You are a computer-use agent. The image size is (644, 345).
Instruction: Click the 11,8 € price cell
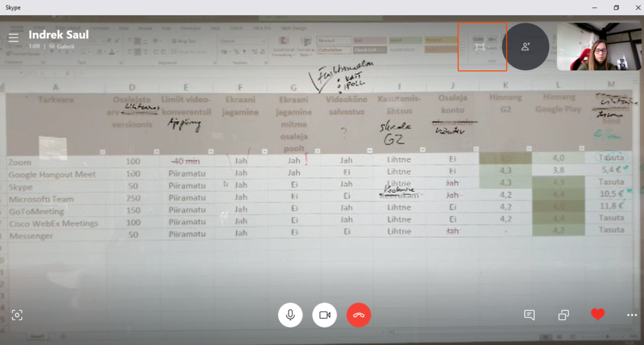[611, 206]
